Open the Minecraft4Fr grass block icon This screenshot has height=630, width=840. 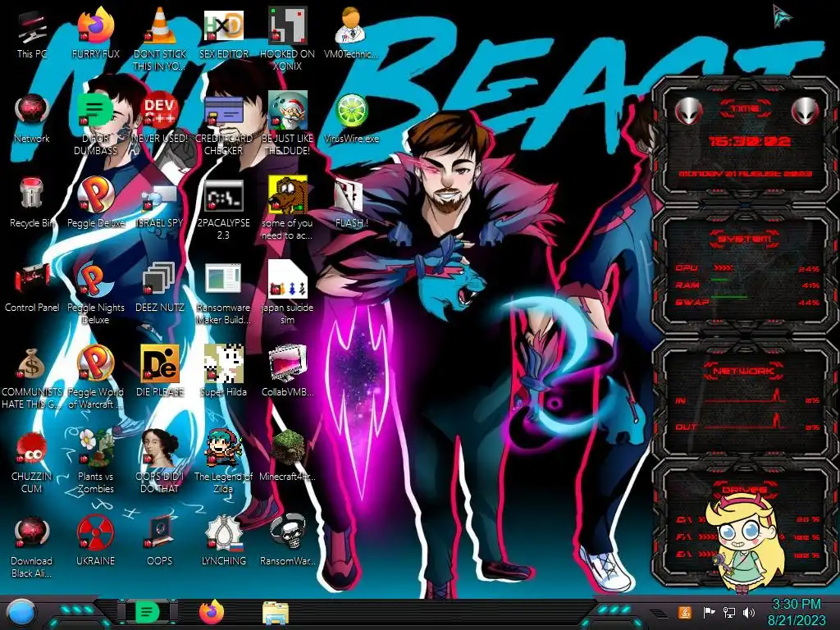click(x=288, y=456)
